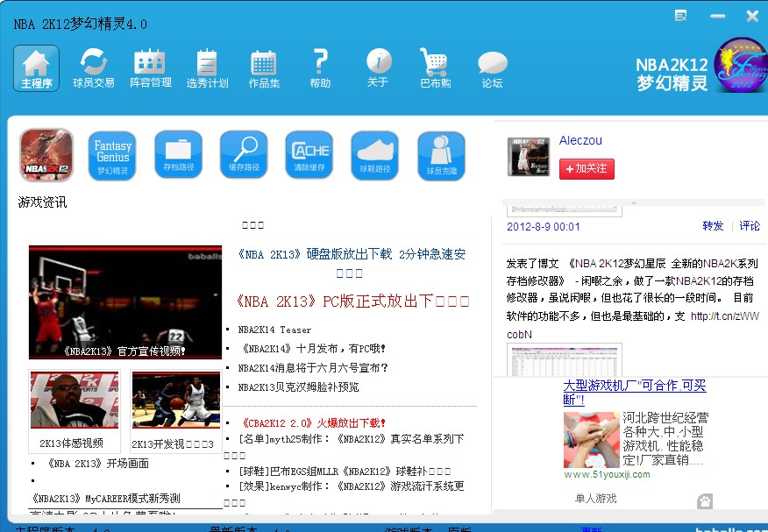Image resolution: width=768 pixels, height=532 pixels.
Task: Open 论坛 speech bubble icon
Action: [492, 70]
